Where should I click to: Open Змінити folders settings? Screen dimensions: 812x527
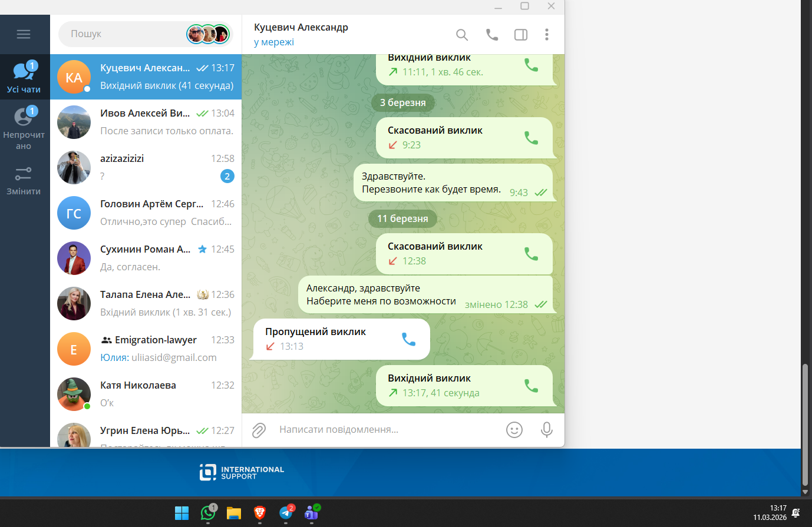(x=24, y=180)
